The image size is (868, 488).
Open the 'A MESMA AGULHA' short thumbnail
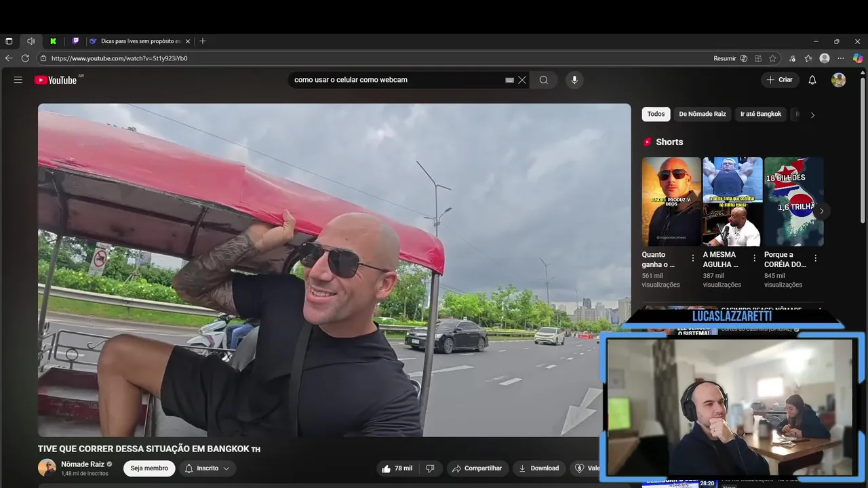point(732,202)
